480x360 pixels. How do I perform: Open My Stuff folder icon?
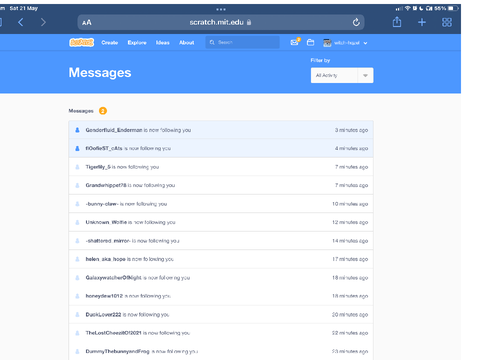coord(310,42)
